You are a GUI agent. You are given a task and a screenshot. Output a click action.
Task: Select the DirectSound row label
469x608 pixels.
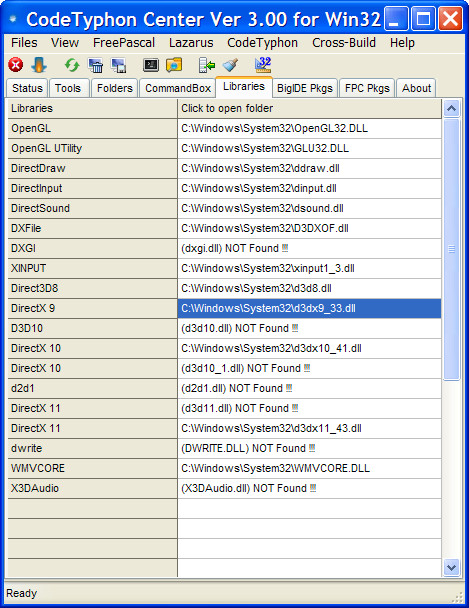click(92, 208)
